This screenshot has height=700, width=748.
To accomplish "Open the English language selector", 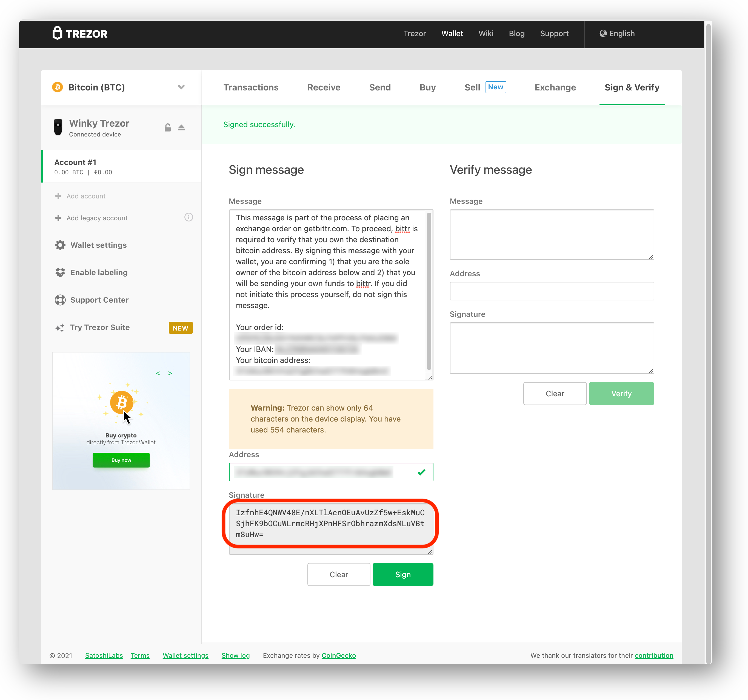I will tap(617, 33).
